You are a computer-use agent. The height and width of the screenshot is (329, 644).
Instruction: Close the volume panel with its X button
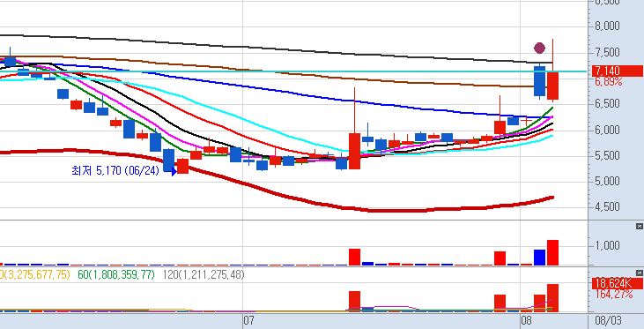tap(639, 226)
